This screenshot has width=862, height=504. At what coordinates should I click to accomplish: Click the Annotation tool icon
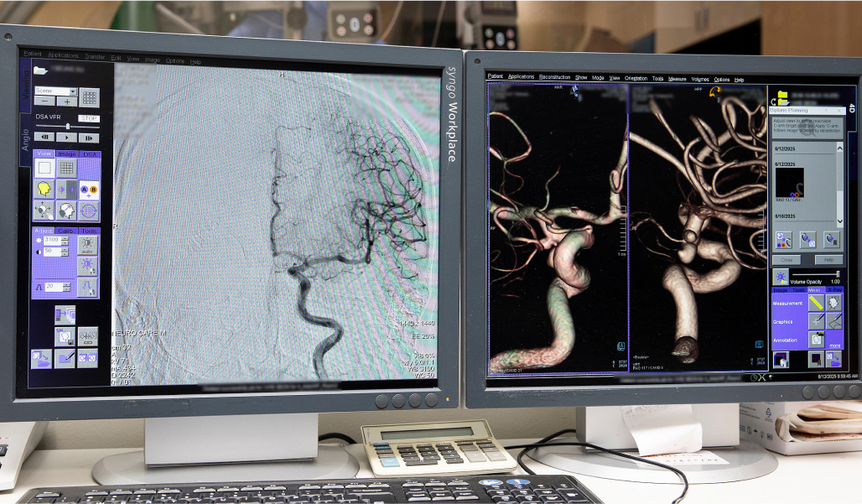(817, 340)
